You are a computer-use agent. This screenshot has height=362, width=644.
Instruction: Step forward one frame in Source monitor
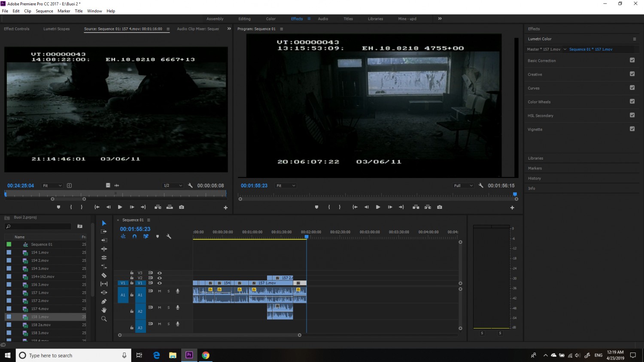[x=132, y=207]
